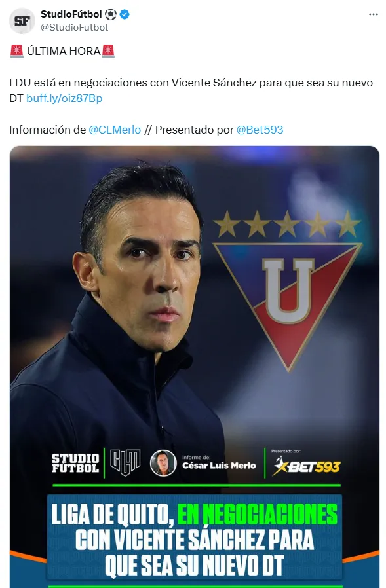The width and height of the screenshot is (386, 588).
Task: Open the three-dot more options menu
Action: point(374,14)
